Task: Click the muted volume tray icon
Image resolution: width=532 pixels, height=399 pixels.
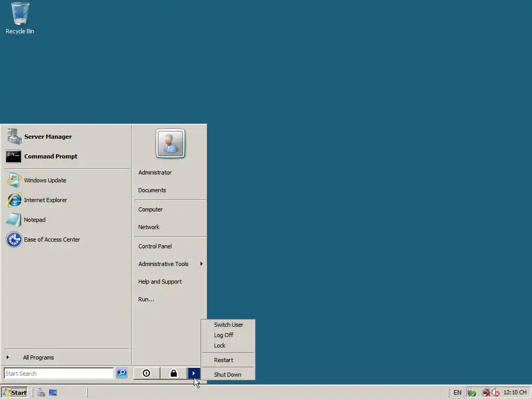Action: pos(495,393)
